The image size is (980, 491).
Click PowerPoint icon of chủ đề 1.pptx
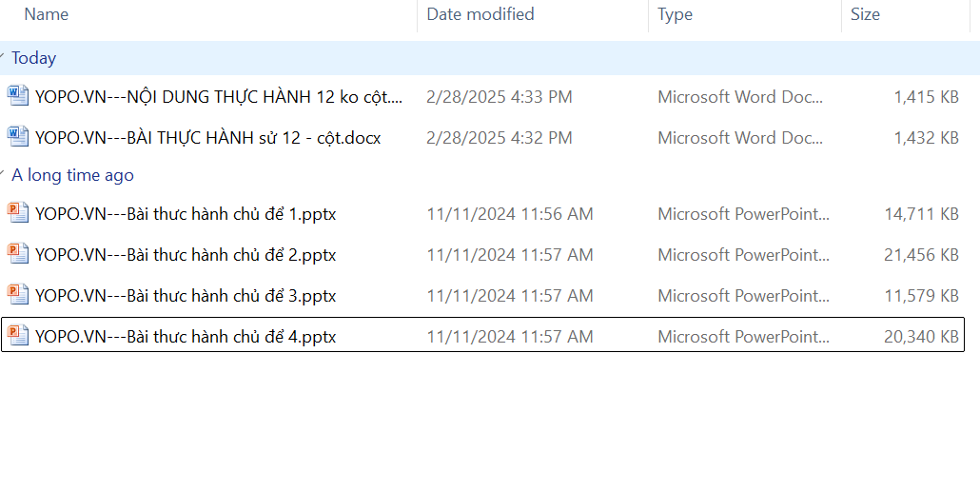(18, 214)
